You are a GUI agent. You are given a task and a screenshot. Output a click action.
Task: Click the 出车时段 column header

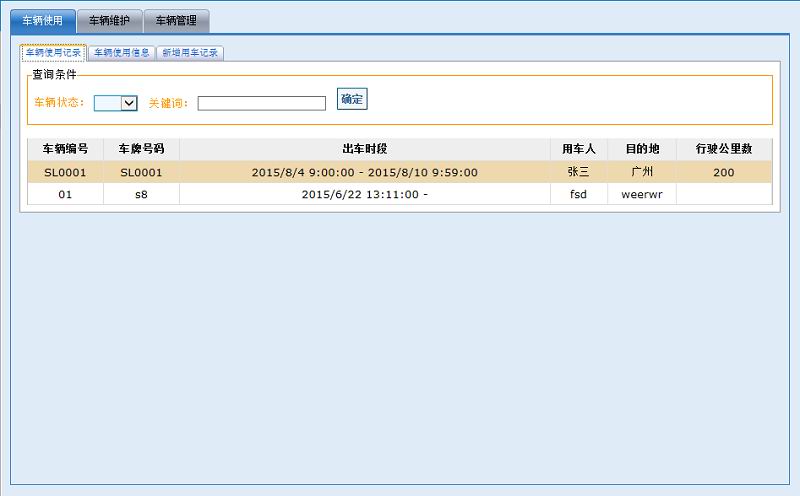tap(365, 149)
